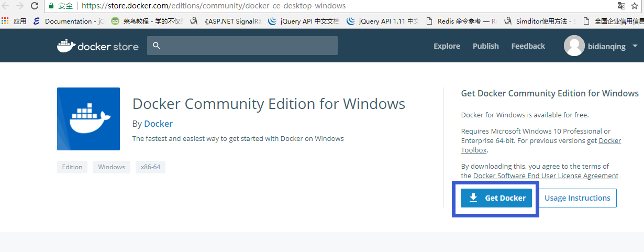
Task: Click the browser forward arrow
Action: pos(19,6)
